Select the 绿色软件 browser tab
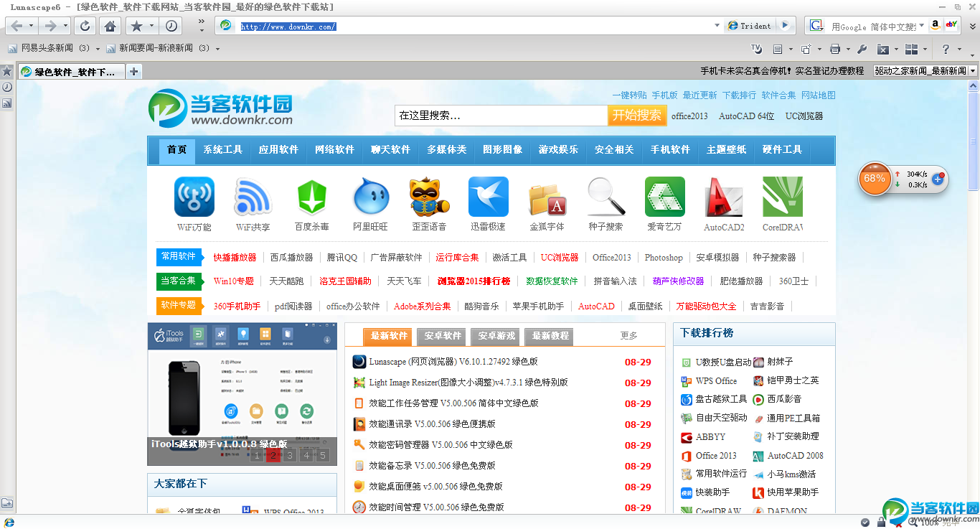The image size is (980, 529). pyautogui.click(x=71, y=72)
